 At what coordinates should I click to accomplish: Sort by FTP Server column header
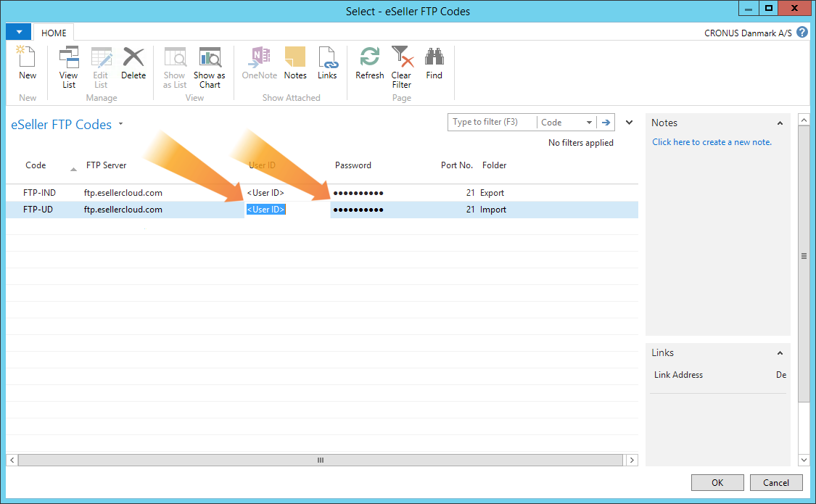click(x=106, y=165)
